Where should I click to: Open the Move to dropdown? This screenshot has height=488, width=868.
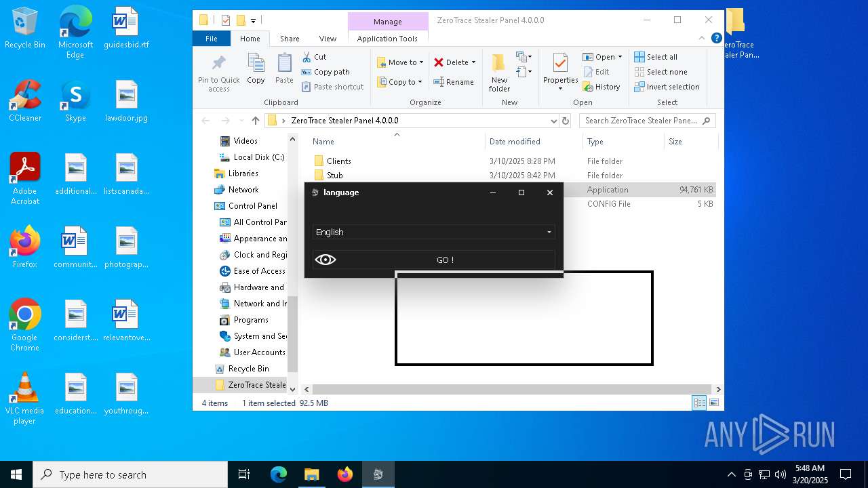(400, 62)
